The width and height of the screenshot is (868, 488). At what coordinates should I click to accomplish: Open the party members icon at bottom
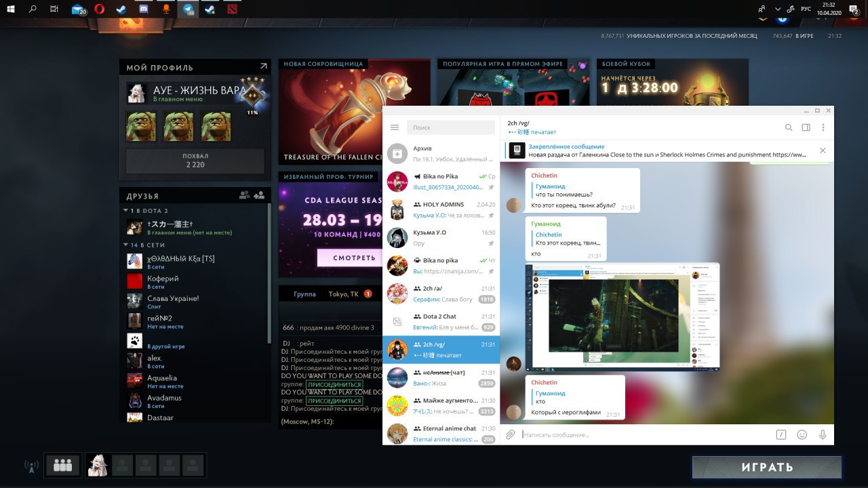tap(63, 466)
